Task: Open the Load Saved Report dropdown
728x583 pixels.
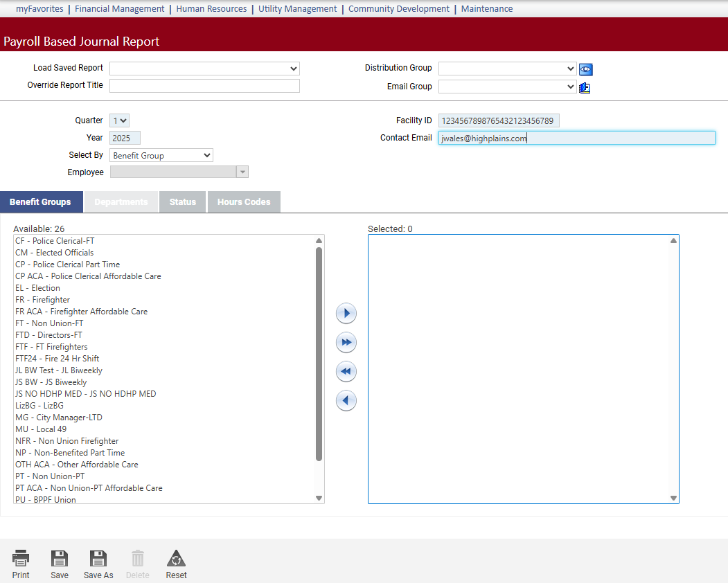Action: click(204, 69)
